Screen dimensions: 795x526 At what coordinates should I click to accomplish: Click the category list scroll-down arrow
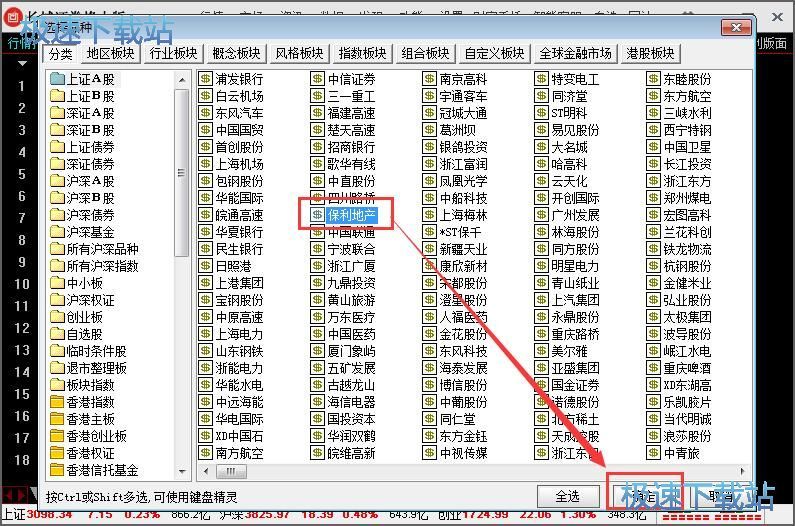[182, 472]
